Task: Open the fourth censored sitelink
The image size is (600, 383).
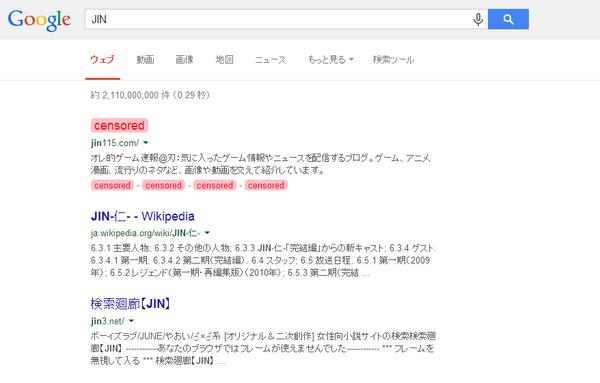Action: [x=266, y=185]
